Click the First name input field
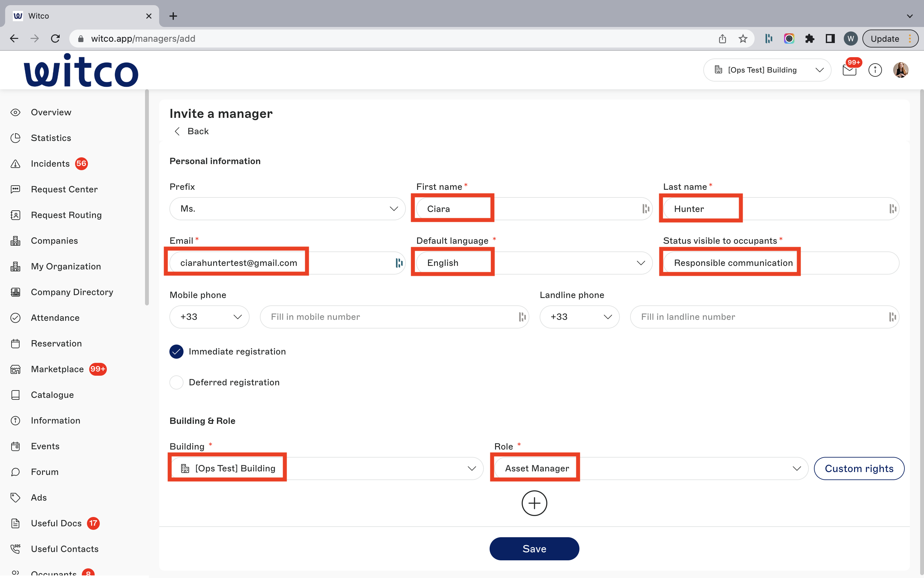The image size is (924, 578). 534,209
